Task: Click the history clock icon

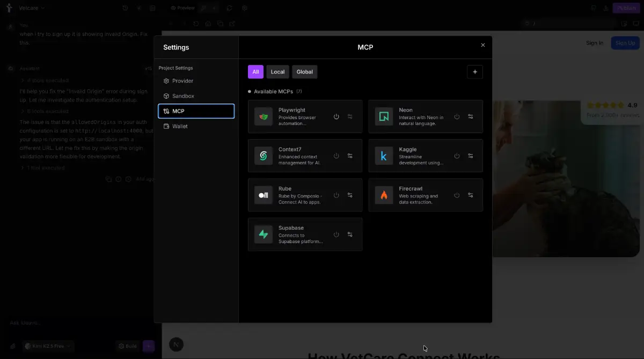Action: pyautogui.click(x=125, y=8)
